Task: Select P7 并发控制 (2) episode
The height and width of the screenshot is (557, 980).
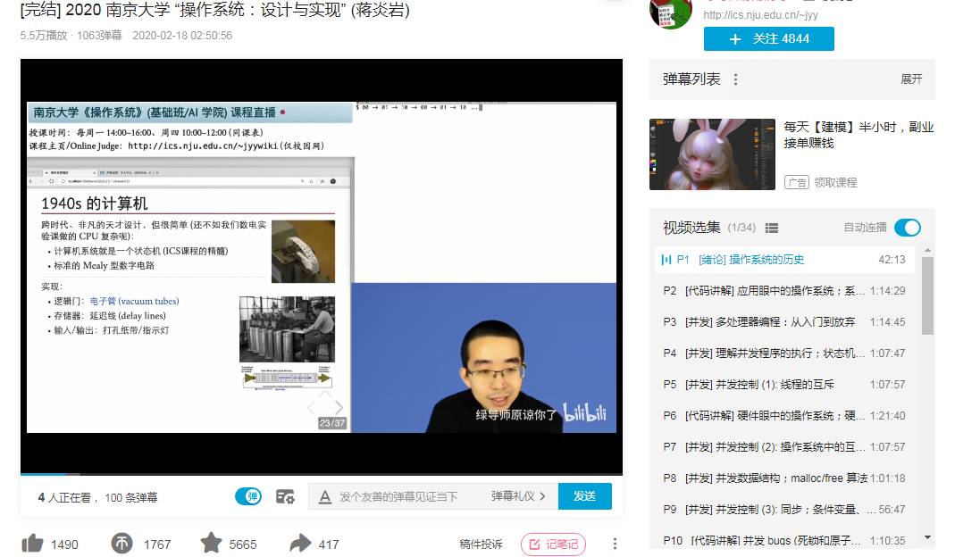Action: click(785, 446)
